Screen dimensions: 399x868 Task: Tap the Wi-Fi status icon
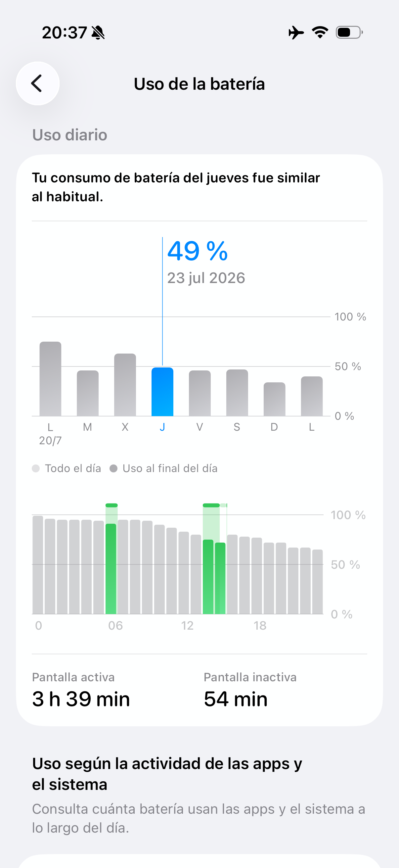pyautogui.click(x=320, y=32)
